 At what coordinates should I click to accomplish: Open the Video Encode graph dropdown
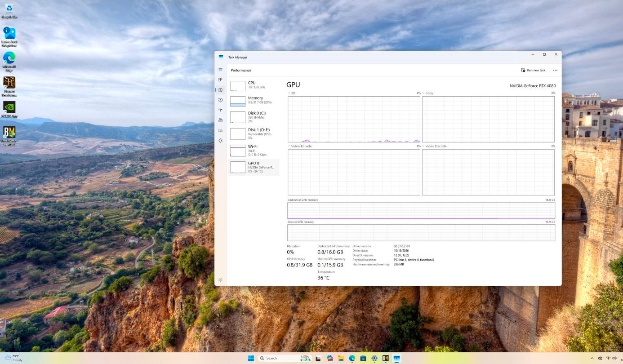pyautogui.click(x=300, y=146)
